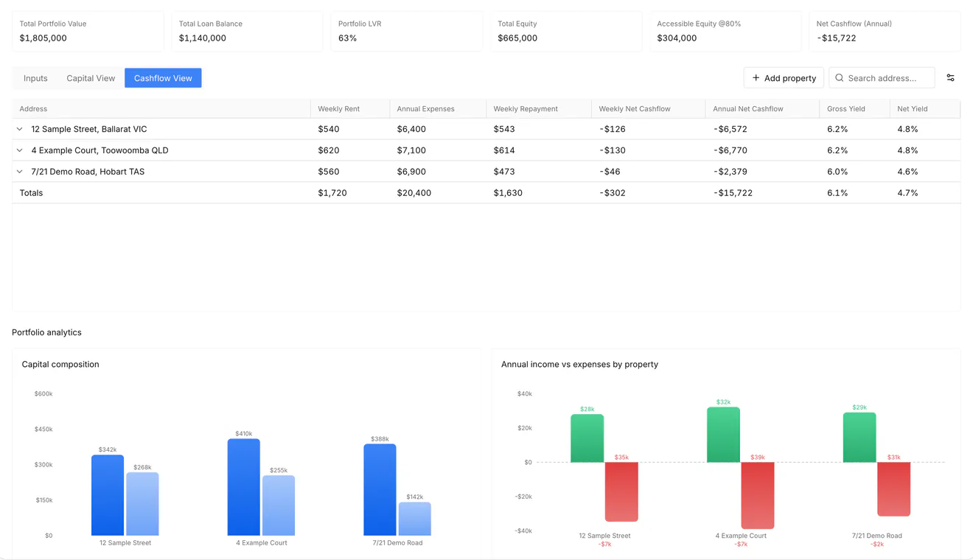Click the Accessible Equity @80% card
This screenshot has height=560, width=973.
click(725, 31)
